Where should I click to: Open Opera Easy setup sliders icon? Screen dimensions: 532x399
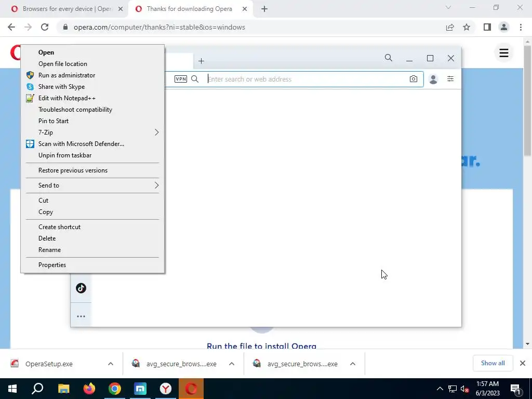pyautogui.click(x=450, y=79)
